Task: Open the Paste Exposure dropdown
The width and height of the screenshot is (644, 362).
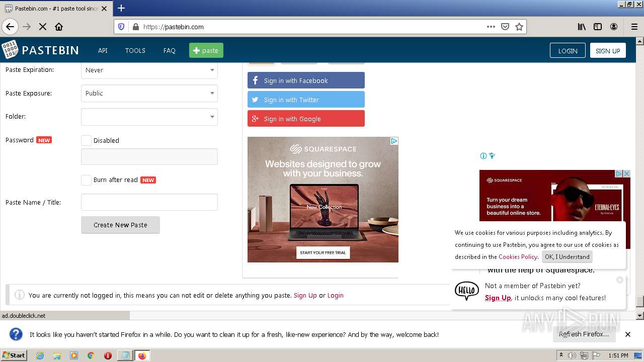Action: 149,93
